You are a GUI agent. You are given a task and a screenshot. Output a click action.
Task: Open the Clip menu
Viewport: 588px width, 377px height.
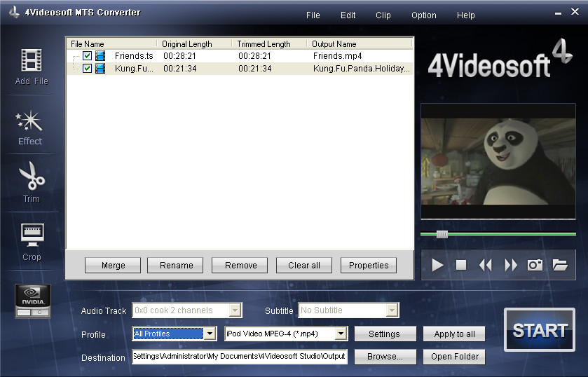[383, 15]
